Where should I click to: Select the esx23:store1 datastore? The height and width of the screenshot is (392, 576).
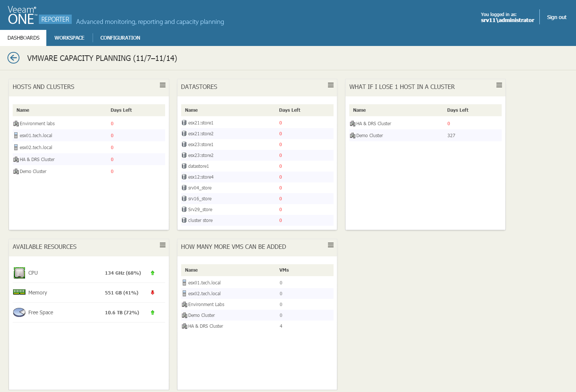click(x=257, y=144)
